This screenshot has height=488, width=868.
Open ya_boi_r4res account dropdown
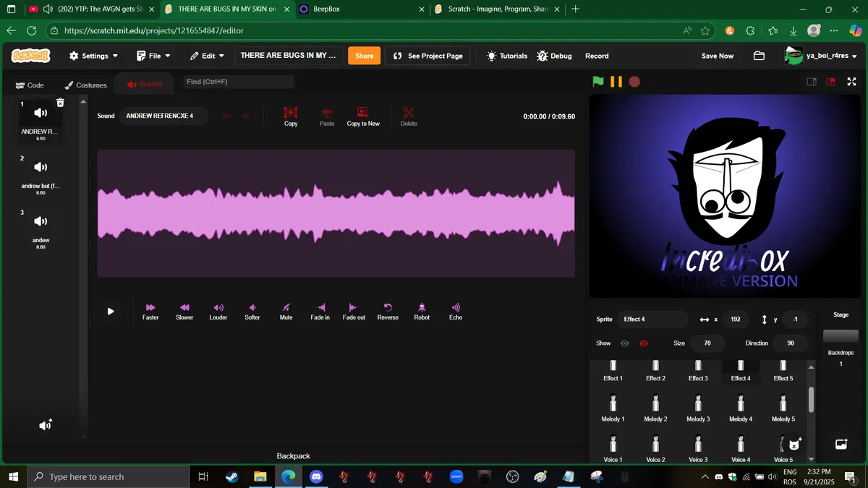[822, 56]
